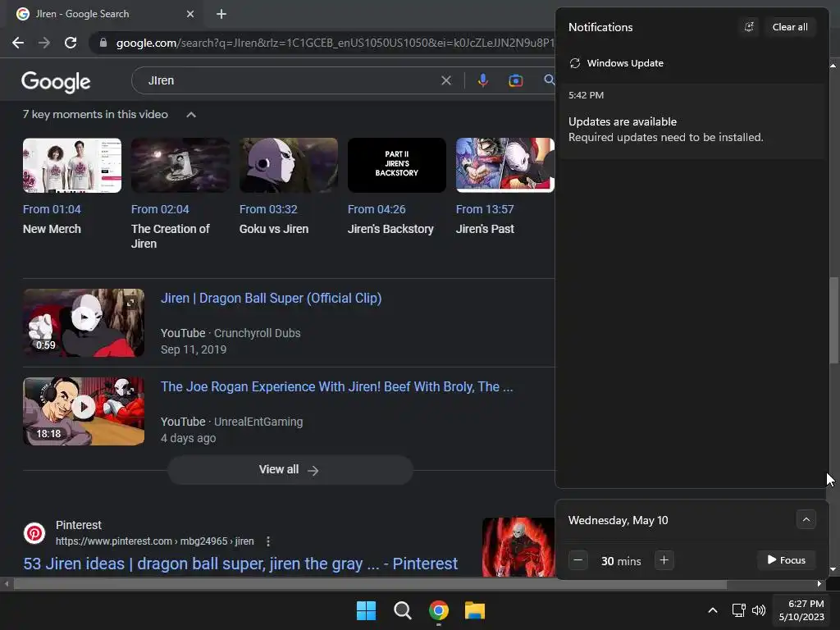Reload the Google search page
This screenshot has width=840, height=630.
(x=71, y=43)
